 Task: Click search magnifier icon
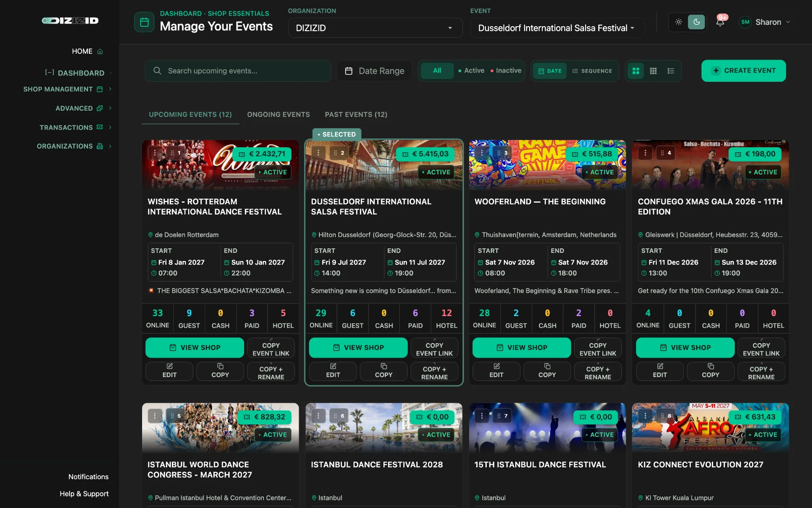coord(157,71)
